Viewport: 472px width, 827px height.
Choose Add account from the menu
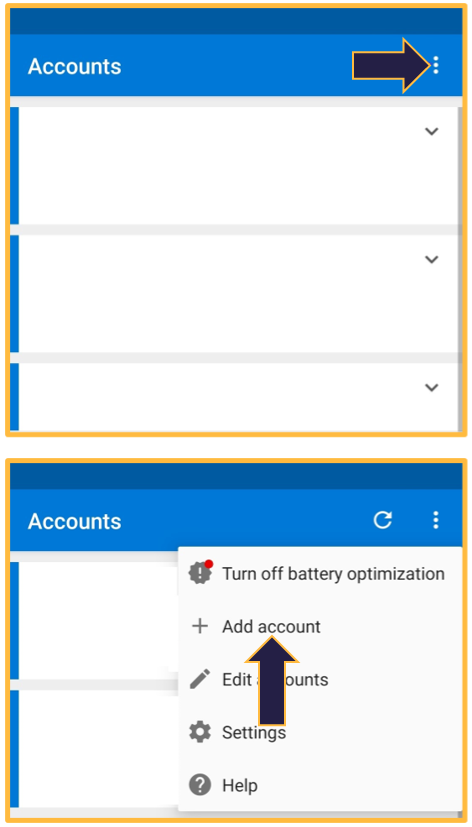271,627
